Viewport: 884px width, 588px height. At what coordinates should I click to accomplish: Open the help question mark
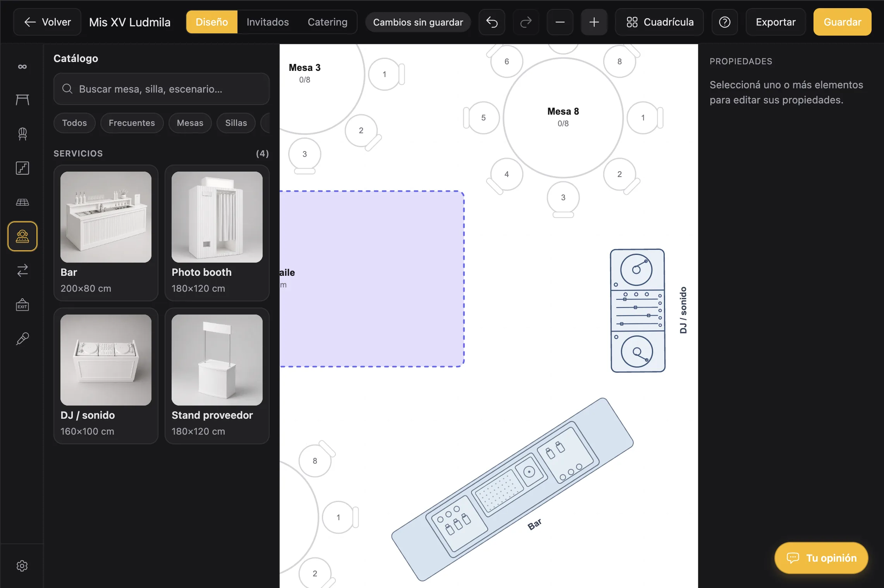pyautogui.click(x=725, y=22)
